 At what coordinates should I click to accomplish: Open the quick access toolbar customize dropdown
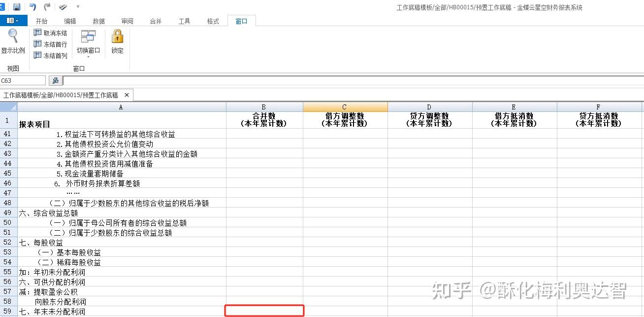77,7
